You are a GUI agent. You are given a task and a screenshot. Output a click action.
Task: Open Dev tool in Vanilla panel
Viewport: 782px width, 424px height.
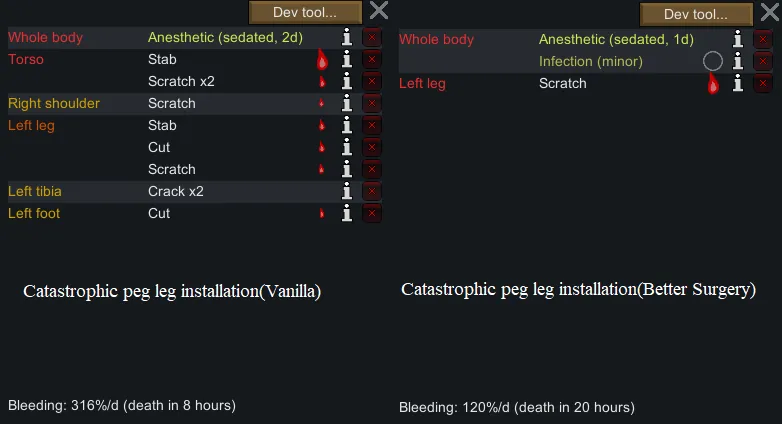[x=305, y=12]
